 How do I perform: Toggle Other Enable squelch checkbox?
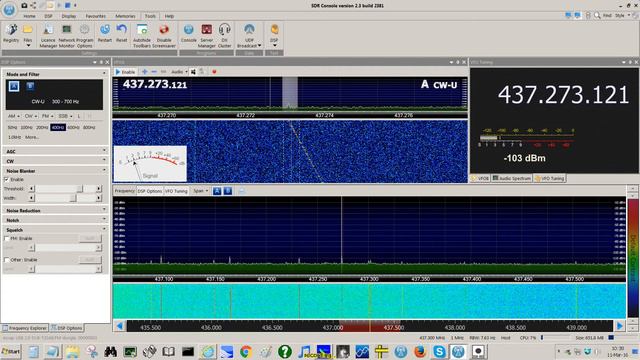coord(7,260)
